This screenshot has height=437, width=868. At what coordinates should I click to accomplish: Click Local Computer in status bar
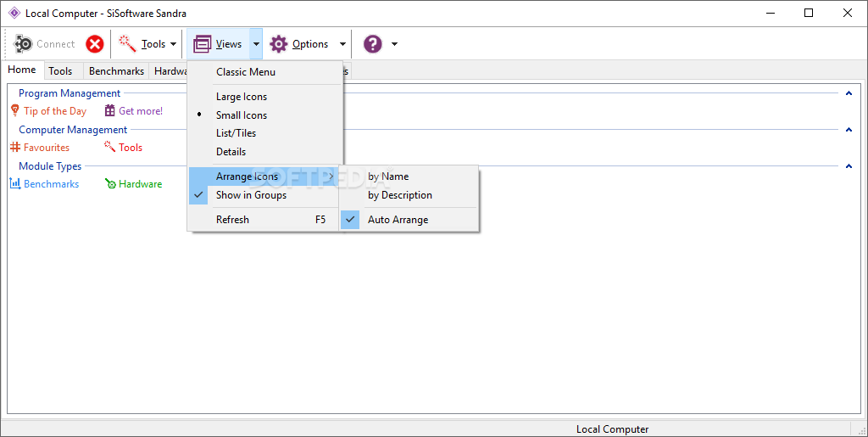click(612, 429)
